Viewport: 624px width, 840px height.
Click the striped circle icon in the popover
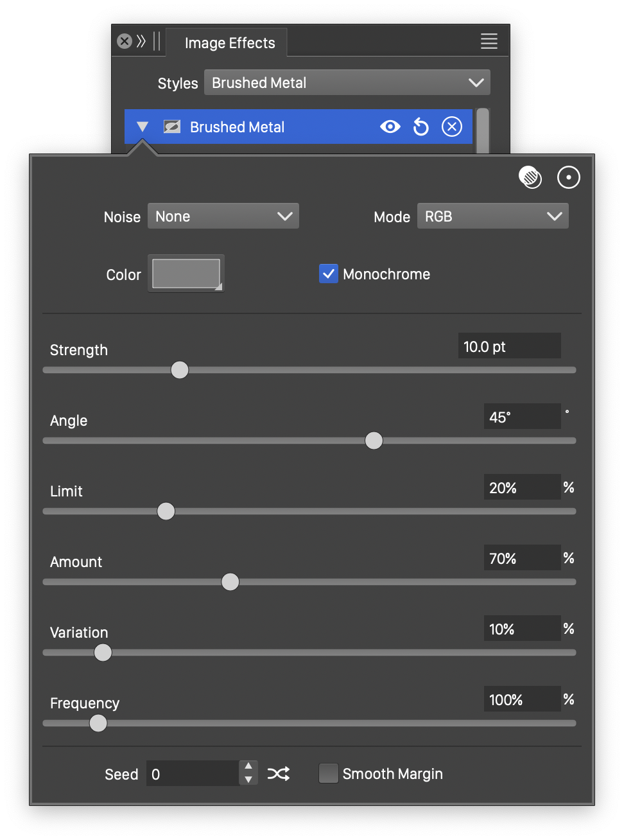tap(530, 177)
